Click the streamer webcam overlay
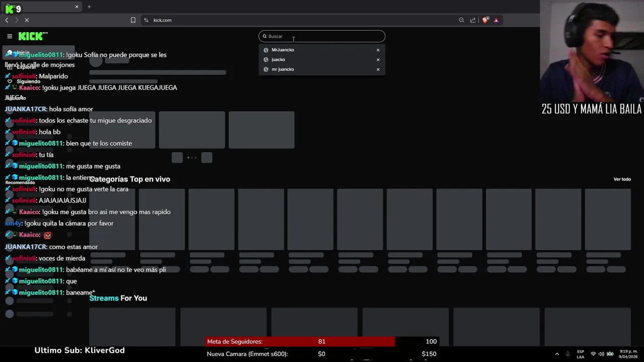Viewport: 644px width, 362px height. tap(592, 51)
